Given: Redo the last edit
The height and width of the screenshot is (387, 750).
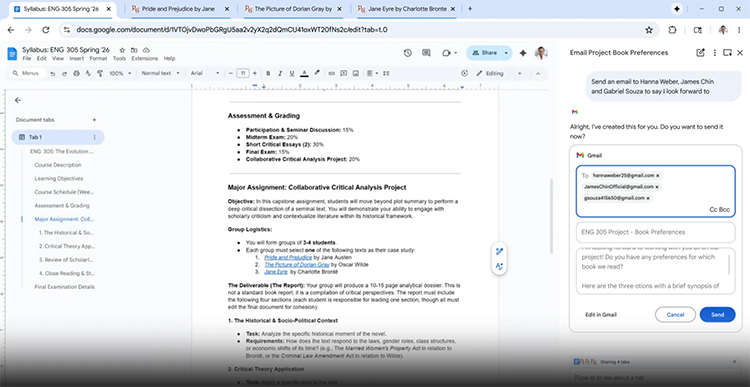Looking at the screenshot, I should point(65,73).
